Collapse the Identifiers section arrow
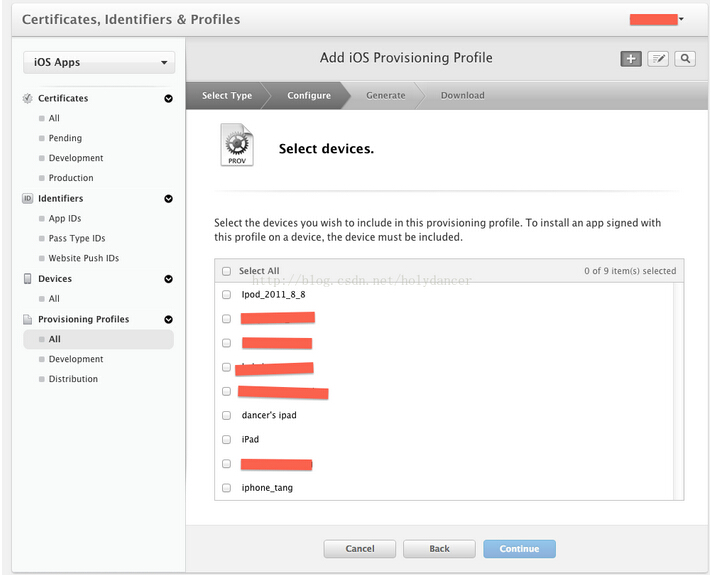The height and width of the screenshot is (575, 711). point(168,199)
